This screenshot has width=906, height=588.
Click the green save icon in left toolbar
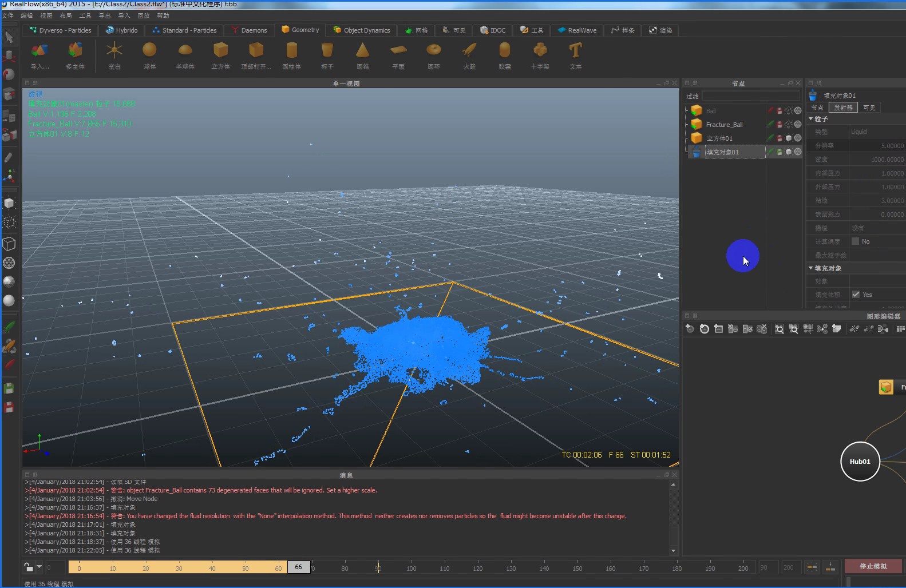click(x=9, y=388)
